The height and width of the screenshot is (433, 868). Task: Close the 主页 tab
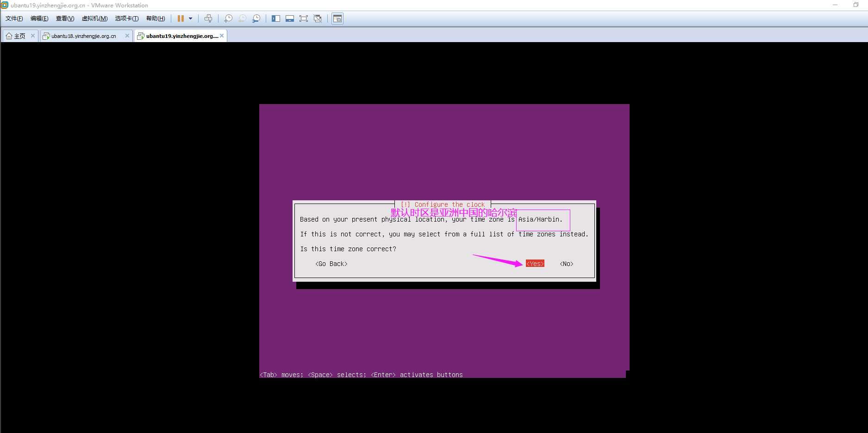(x=33, y=36)
